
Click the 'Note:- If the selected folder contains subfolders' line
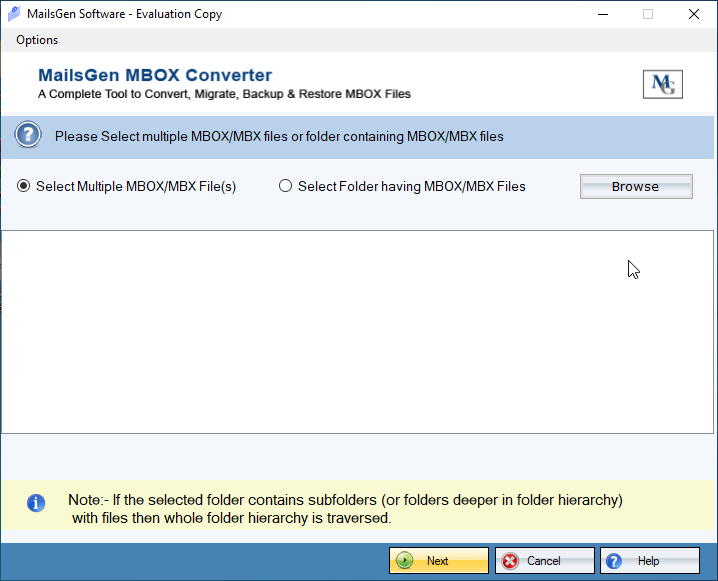pos(345,500)
